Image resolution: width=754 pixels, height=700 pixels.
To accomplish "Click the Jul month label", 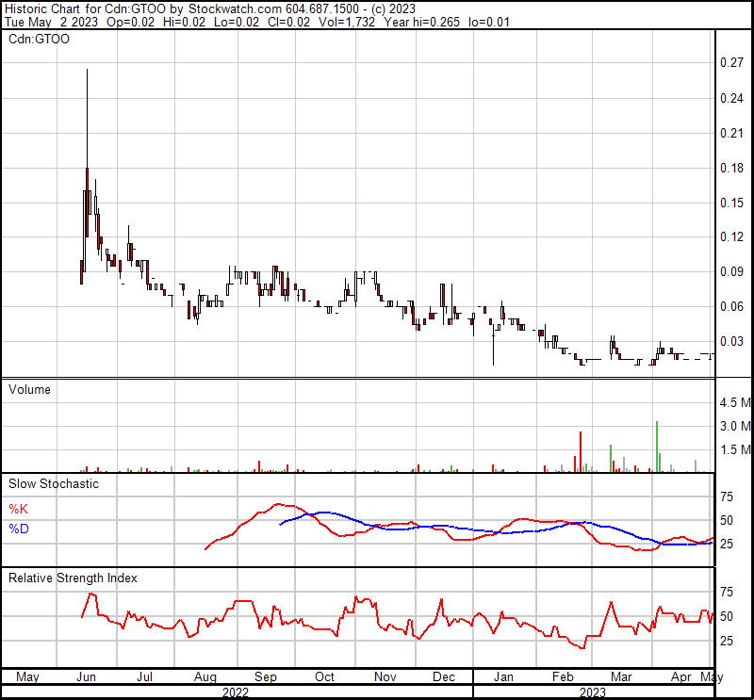I will coord(144,677).
